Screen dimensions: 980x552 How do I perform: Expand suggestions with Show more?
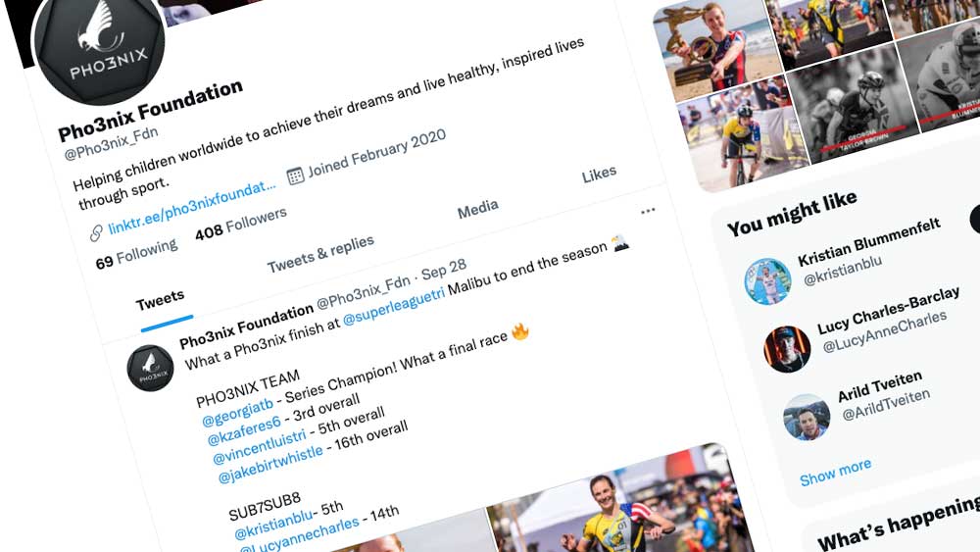(836, 472)
